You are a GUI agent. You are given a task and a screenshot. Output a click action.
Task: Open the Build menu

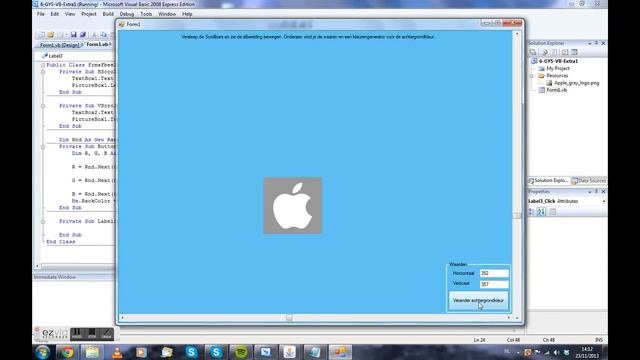(x=108, y=14)
